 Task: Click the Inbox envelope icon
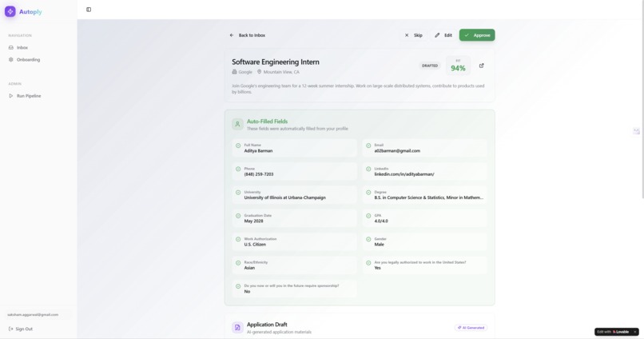click(11, 48)
